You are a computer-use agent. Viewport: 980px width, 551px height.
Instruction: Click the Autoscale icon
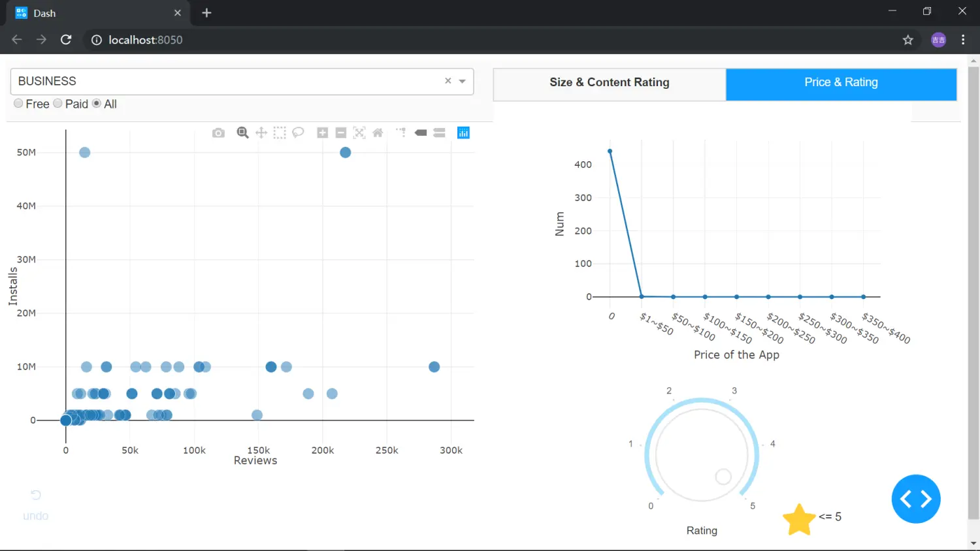(x=359, y=133)
